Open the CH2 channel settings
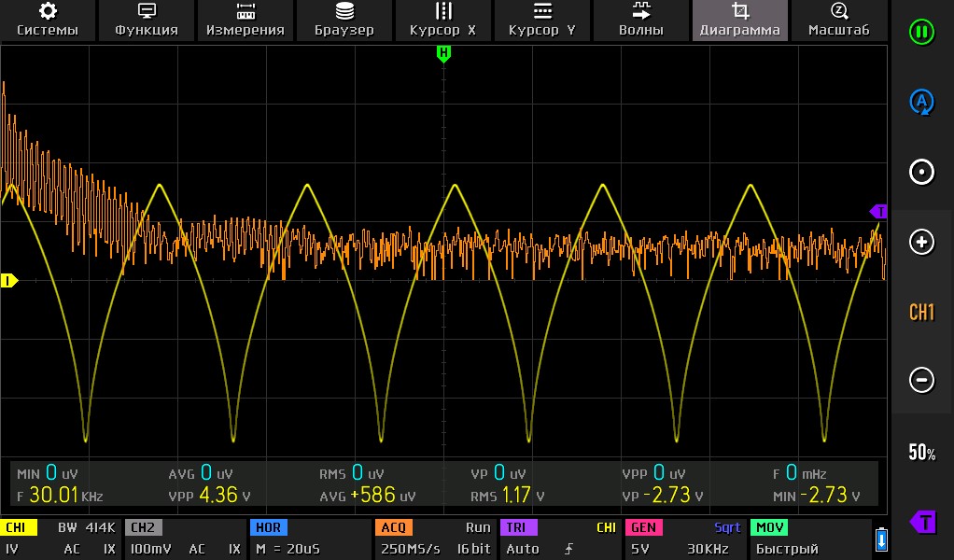954x560 pixels. (184, 539)
